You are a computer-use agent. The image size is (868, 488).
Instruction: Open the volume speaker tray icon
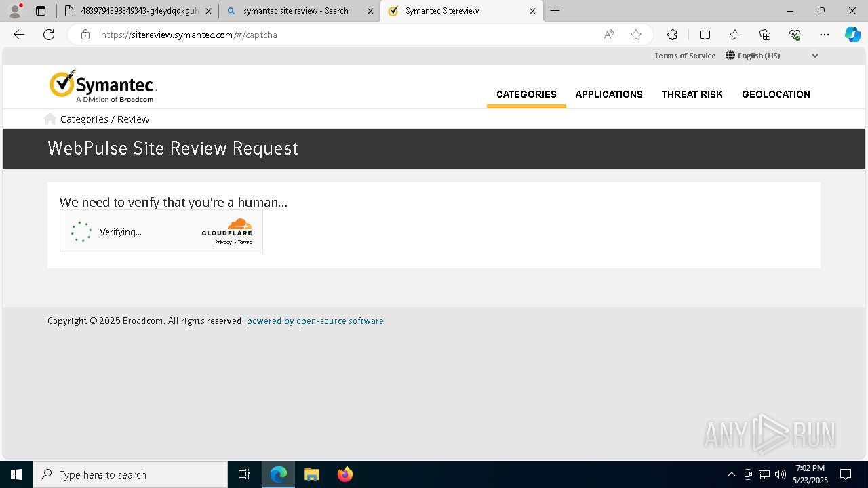tap(781, 474)
